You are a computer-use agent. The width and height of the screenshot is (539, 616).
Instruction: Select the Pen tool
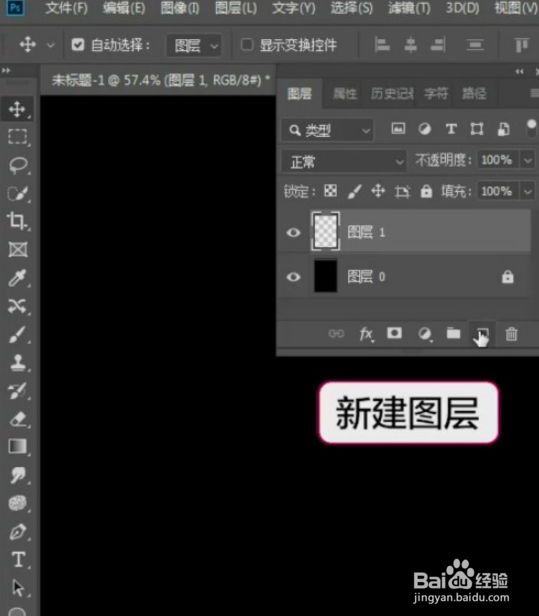tap(18, 532)
